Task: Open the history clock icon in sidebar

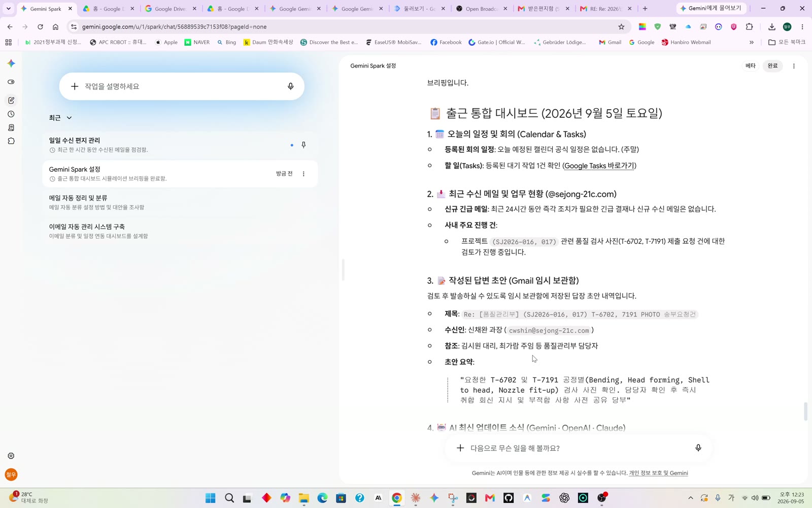Action: [x=11, y=114]
